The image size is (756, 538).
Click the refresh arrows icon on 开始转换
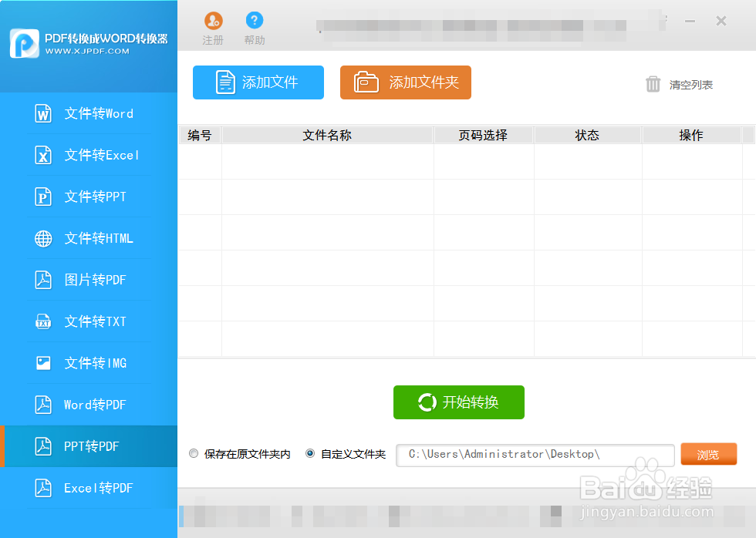click(x=427, y=402)
